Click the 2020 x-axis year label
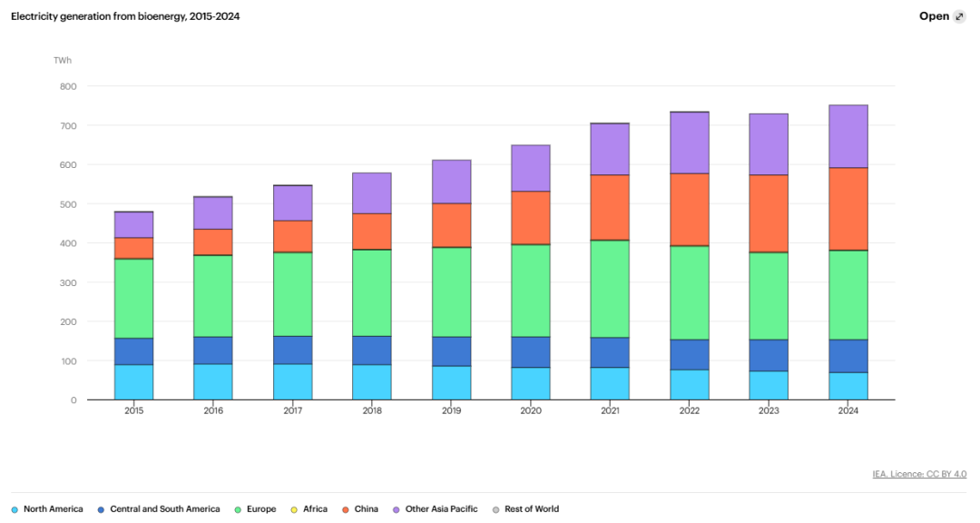The image size is (980, 523). [531, 411]
